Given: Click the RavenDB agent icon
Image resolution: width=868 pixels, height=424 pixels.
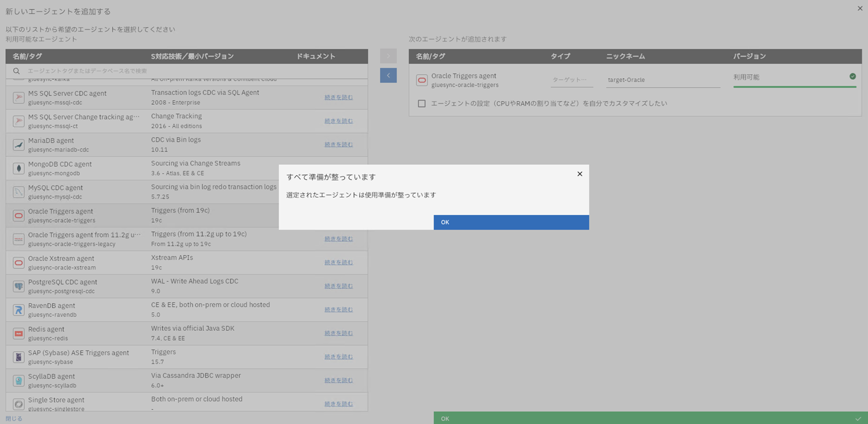Looking at the screenshot, I should 19,310.
